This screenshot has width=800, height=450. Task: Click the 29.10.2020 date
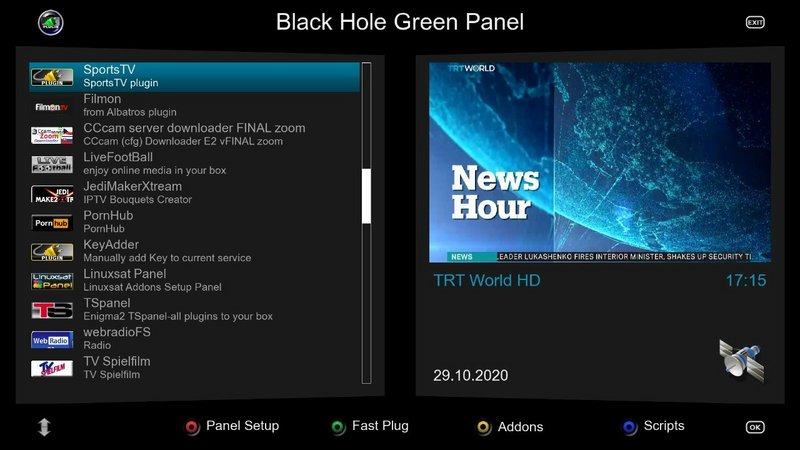pyautogui.click(x=470, y=376)
